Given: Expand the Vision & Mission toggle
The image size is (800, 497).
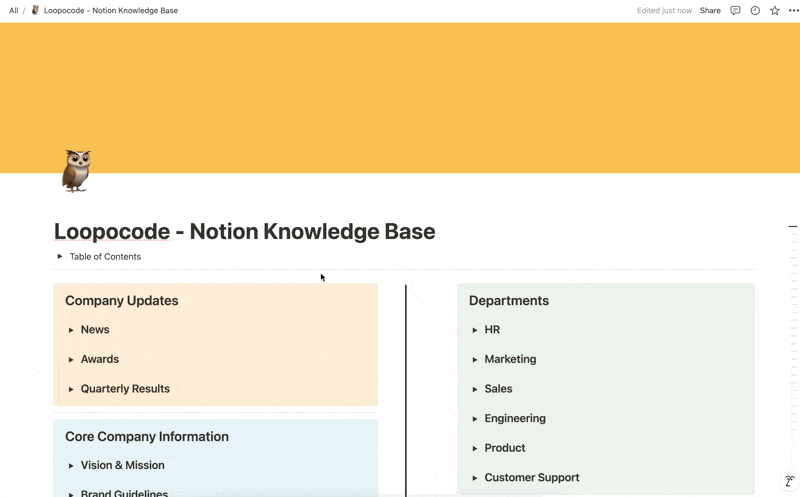Looking at the screenshot, I should 71,465.
